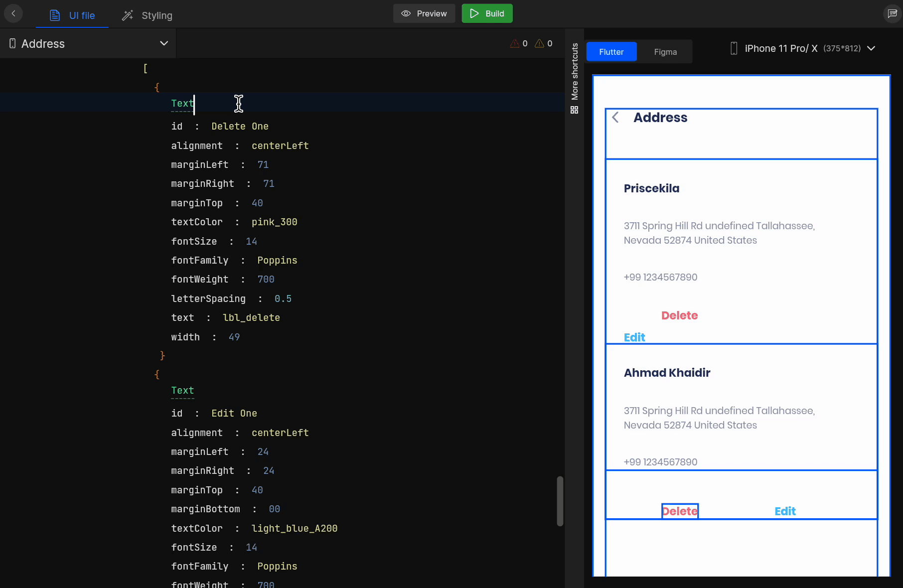Click Delete under Priscekila card
This screenshot has width=903, height=588.
tap(679, 315)
